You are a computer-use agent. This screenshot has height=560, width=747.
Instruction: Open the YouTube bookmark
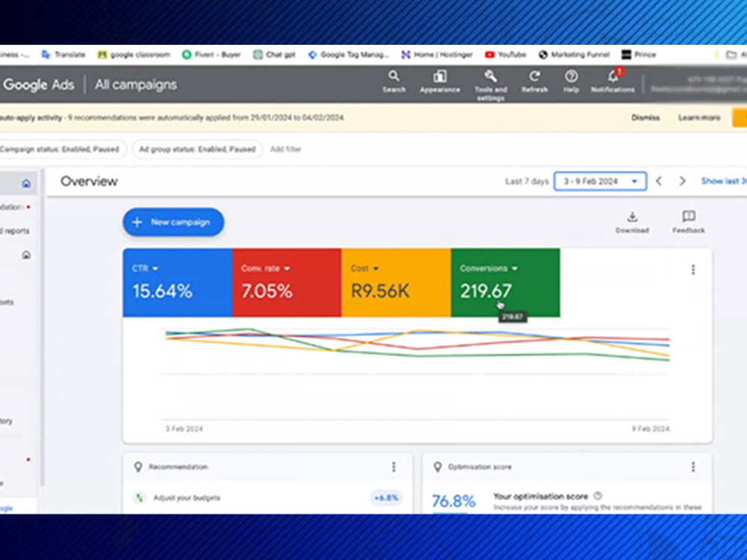pyautogui.click(x=506, y=55)
